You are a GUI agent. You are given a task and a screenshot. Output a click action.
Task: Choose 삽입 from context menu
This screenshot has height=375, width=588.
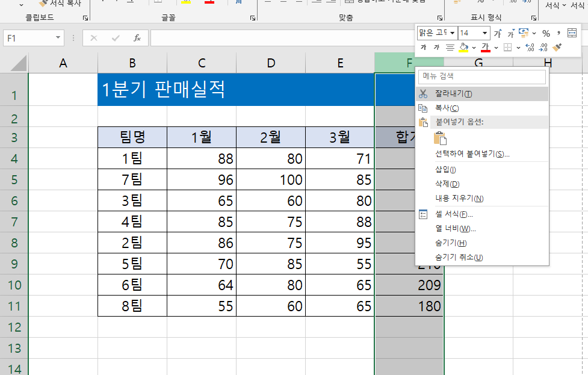[x=482, y=170]
